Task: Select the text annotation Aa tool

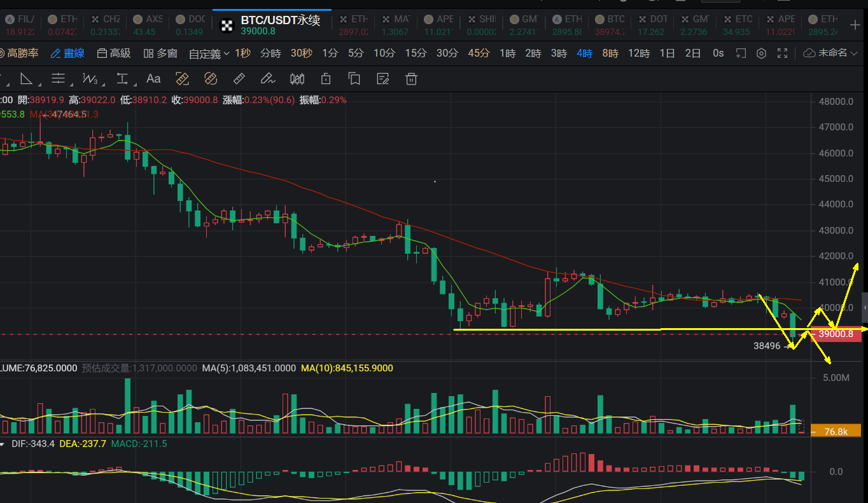Action: click(153, 79)
